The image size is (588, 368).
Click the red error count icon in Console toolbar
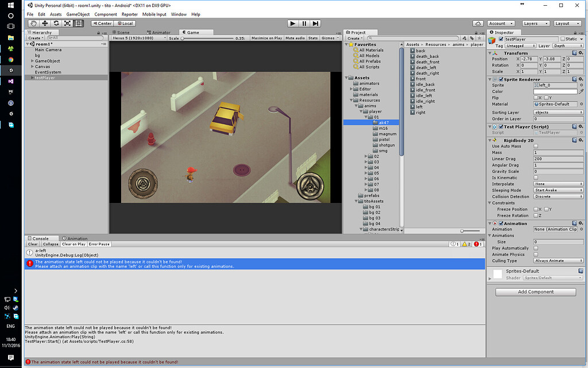pyautogui.click(x=477, y=244)
